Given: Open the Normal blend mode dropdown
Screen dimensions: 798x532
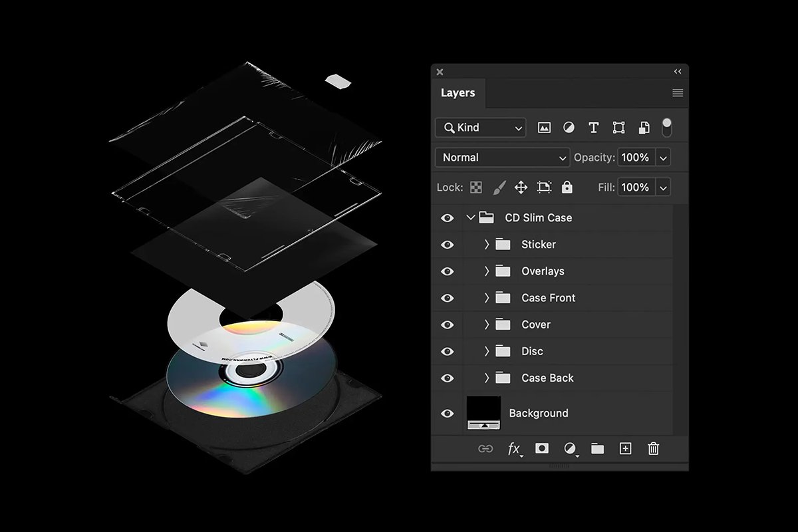Looking at the screenshot, I should pyautogui.click(x=502, y=158).
